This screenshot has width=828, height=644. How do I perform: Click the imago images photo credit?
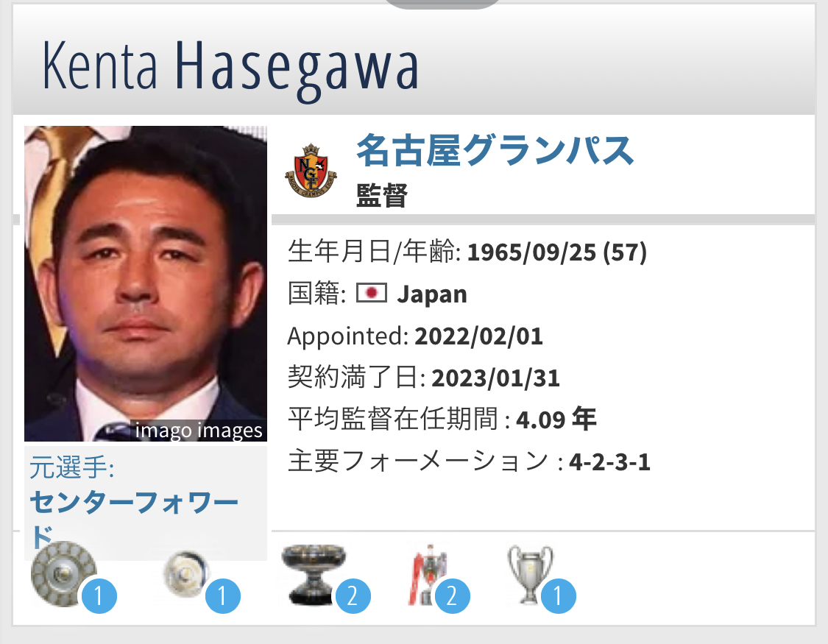(x=199, y=431)
